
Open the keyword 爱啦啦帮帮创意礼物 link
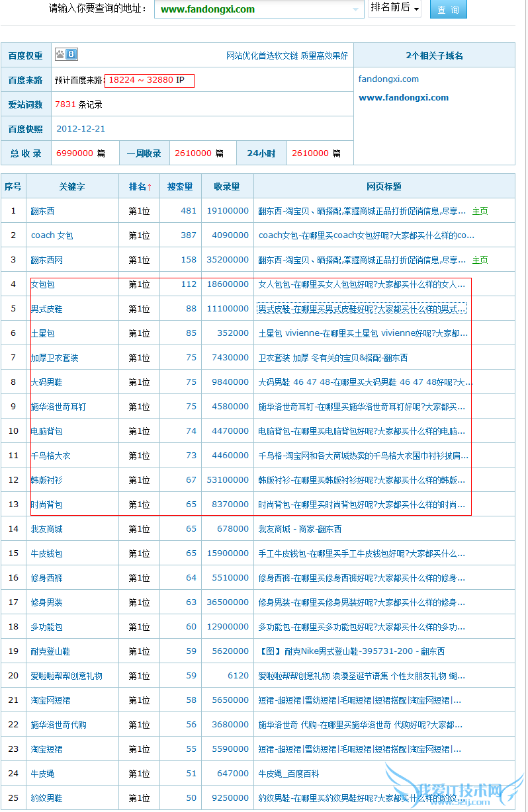click(x=67, y=676)
